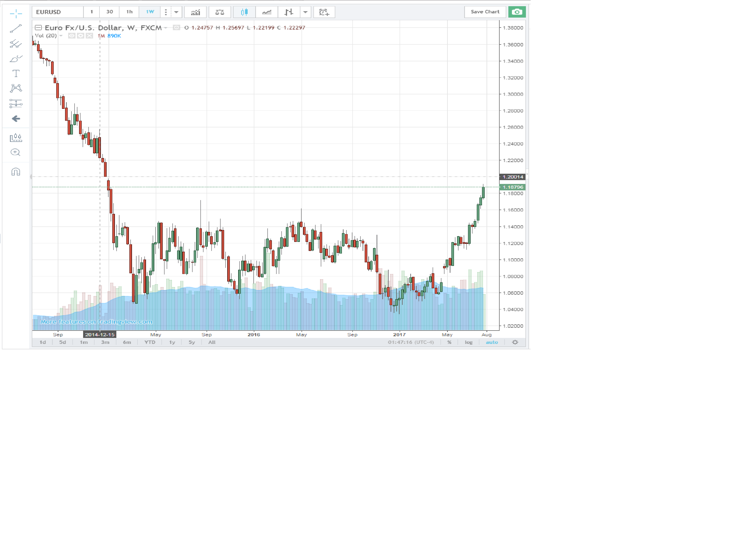This screenshot has height=538, width=756.
Task: Select the 1W interval
Action: (x=150, y=12)
